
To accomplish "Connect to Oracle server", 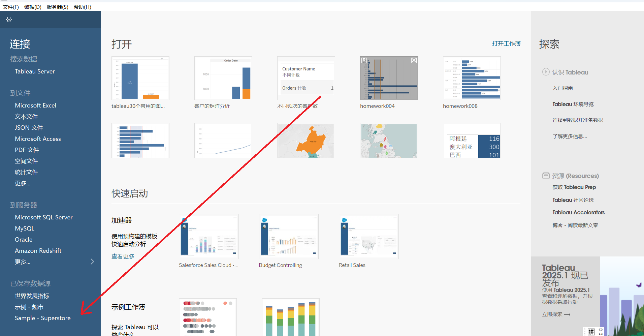I will click(x=24, y=240).
